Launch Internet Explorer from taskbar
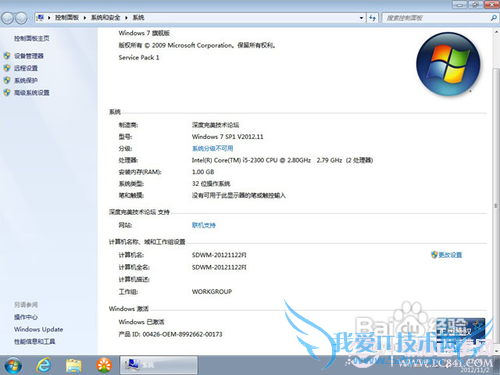Screen dimensions: 500x375 (x=44, y=365)
